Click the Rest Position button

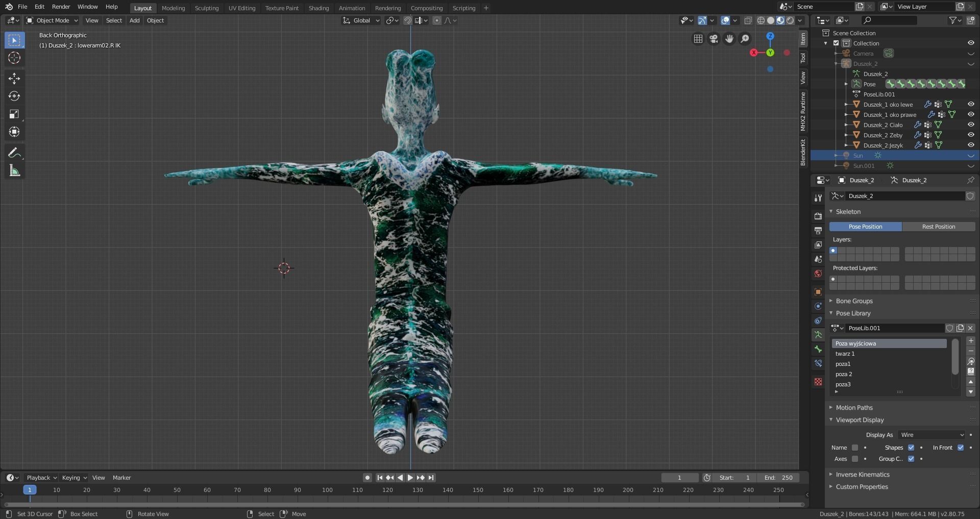click(938, 227)
